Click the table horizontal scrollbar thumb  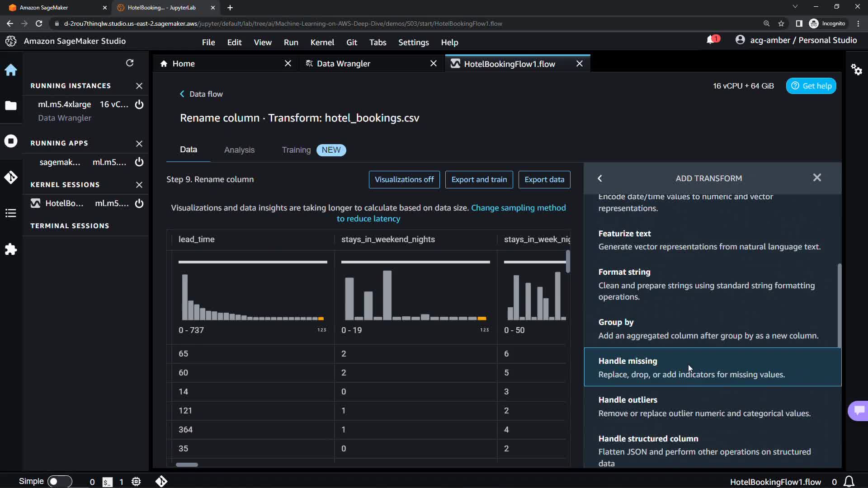(187, 465)
